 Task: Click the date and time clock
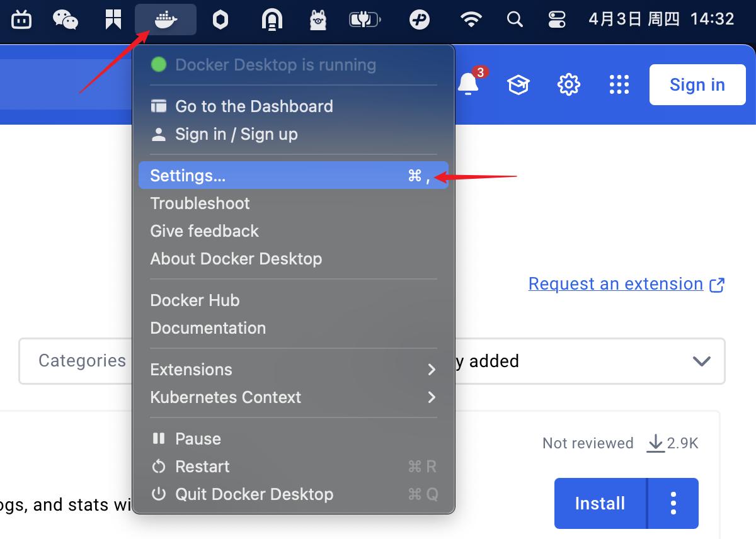[x=661, y=19]
